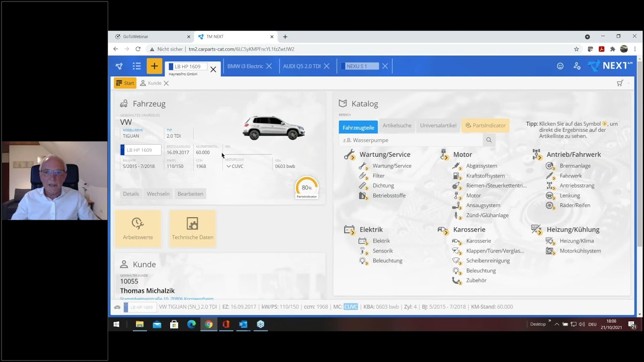The image size is (644, 362).
Task: Open new browser tab
Action: 285,37
